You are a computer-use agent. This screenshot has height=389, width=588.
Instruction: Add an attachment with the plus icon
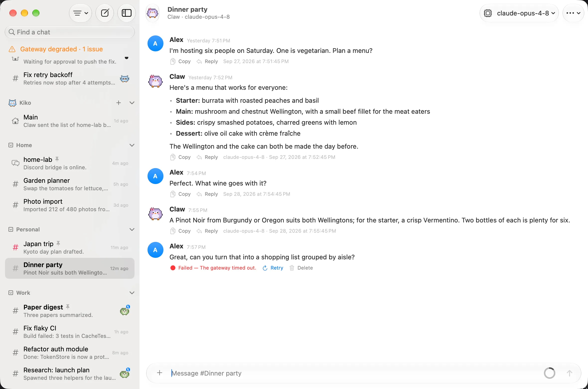pos(160,373)
